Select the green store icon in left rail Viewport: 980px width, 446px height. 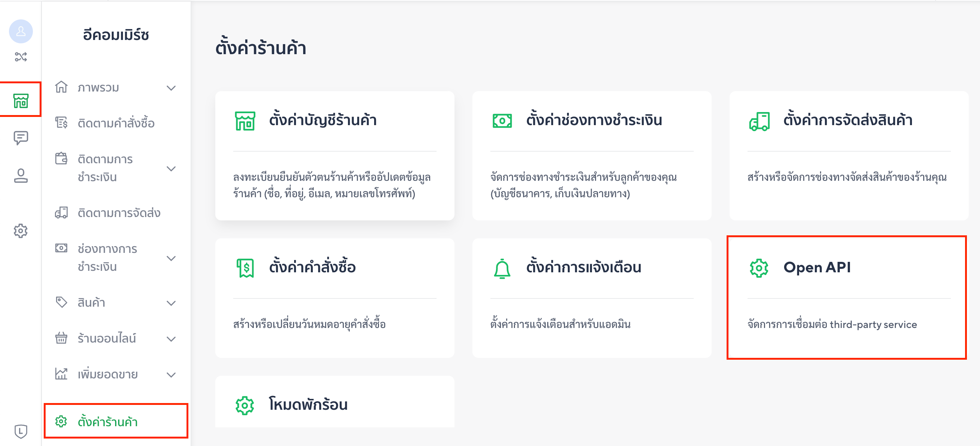(21, 101)
